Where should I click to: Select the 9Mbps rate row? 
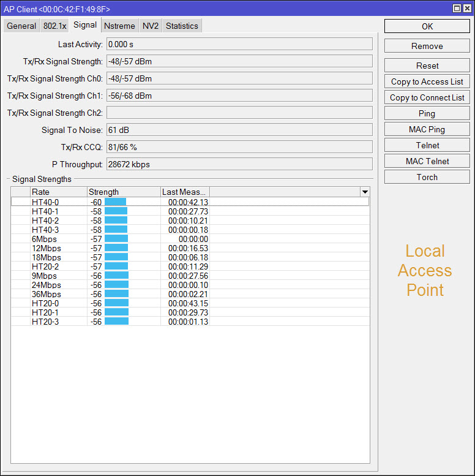(x=190, y=276)
